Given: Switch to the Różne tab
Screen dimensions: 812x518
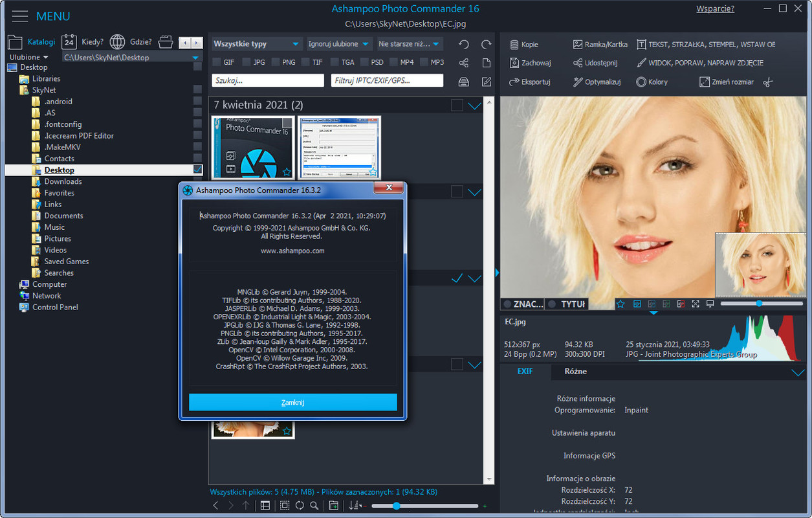Looking at the screenshot, I should [x=576, y=372].
